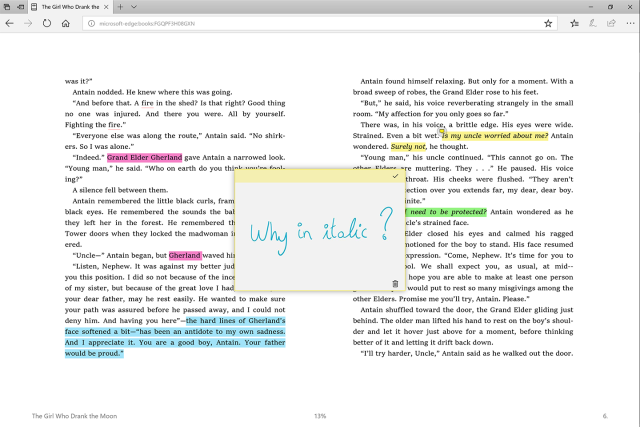Click yellow highlighted Surely not

coord(408,146)
